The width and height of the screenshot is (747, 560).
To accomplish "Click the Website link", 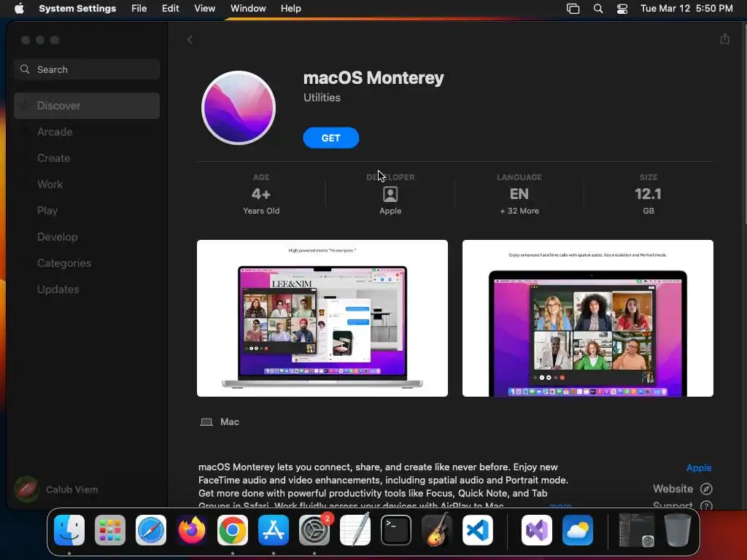I will point(673,489).
